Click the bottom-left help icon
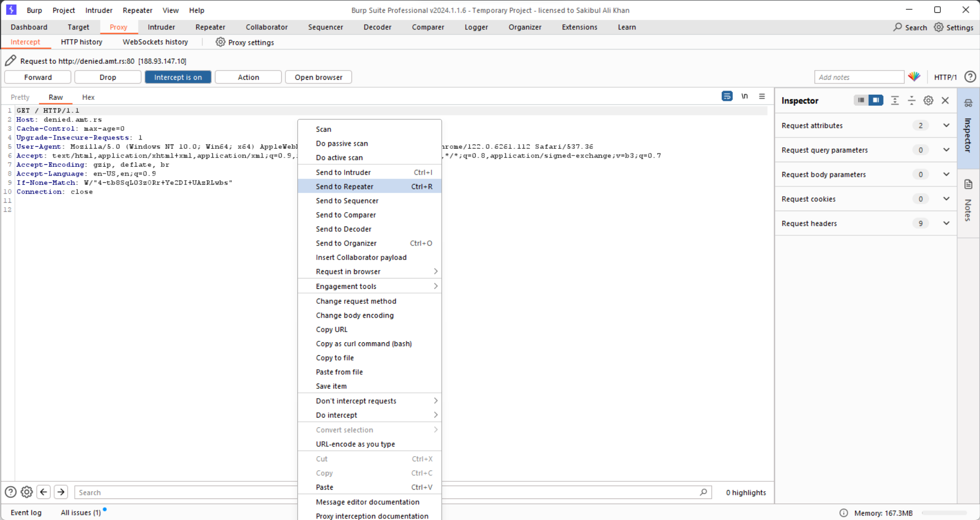Screen dimensions: 980x520 point(10,492)
